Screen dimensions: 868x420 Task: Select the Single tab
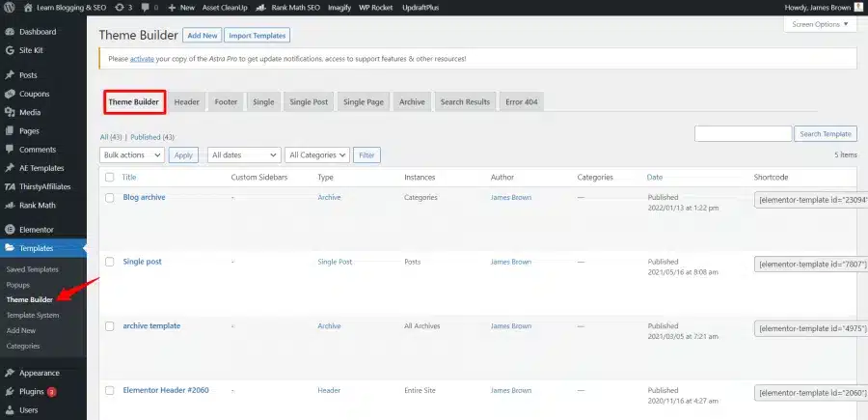(263, 102)
